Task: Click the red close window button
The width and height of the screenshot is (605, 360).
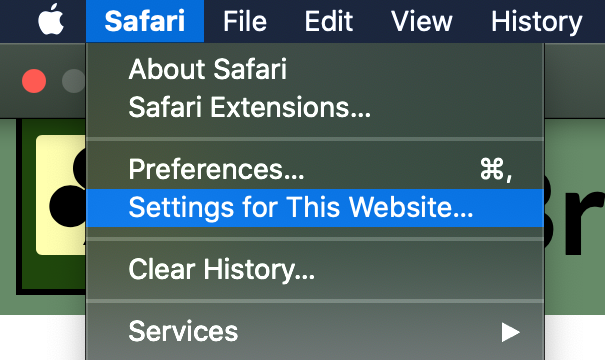Action: [34, 81]
